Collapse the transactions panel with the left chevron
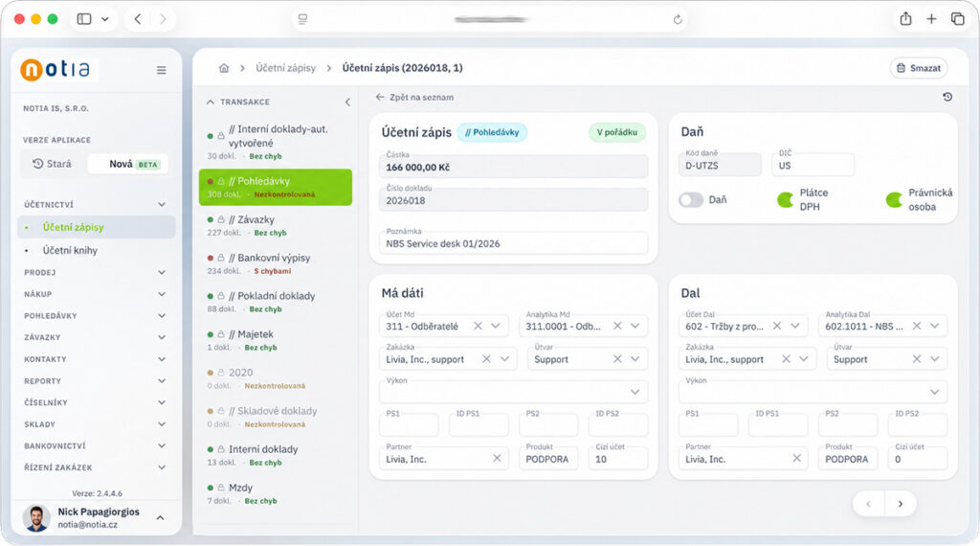Screen dimensions: 980x546 point(347,102)
